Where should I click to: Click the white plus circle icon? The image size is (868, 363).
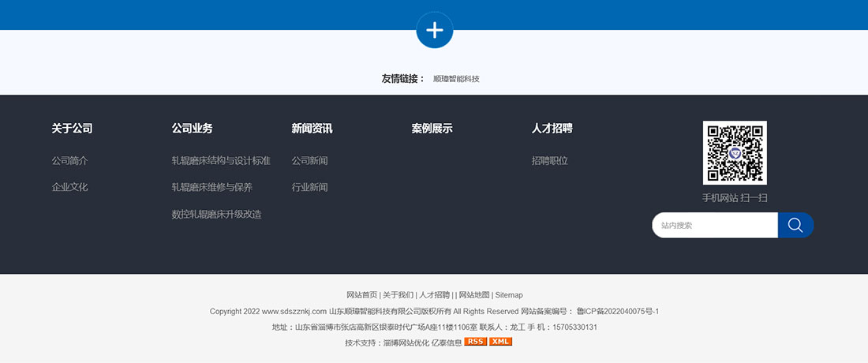434,30
